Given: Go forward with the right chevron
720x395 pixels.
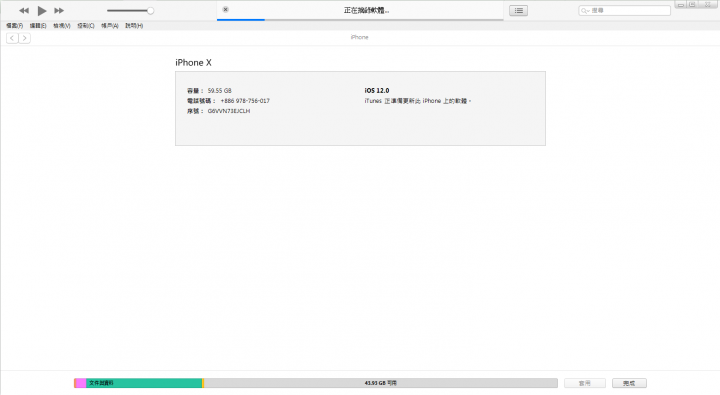Looking at the screenshot, I should [25, 38].
